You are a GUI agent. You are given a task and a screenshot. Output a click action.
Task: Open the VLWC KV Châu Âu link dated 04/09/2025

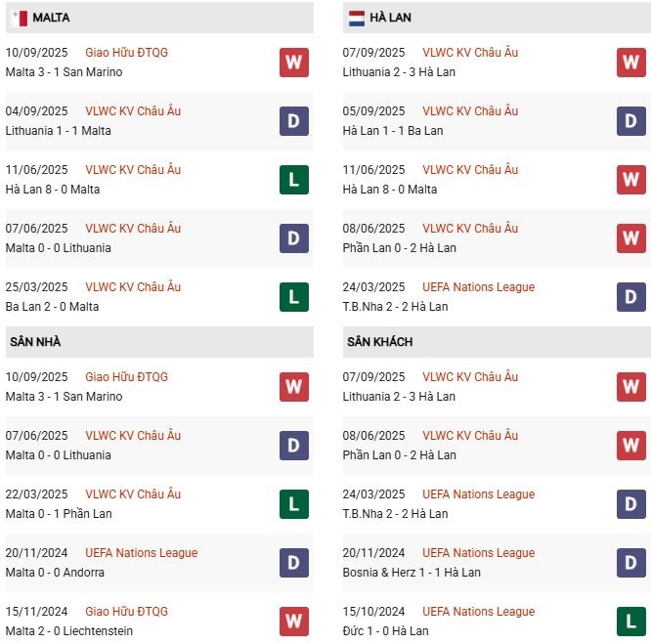pyautogui.click(x=133, y=111)
